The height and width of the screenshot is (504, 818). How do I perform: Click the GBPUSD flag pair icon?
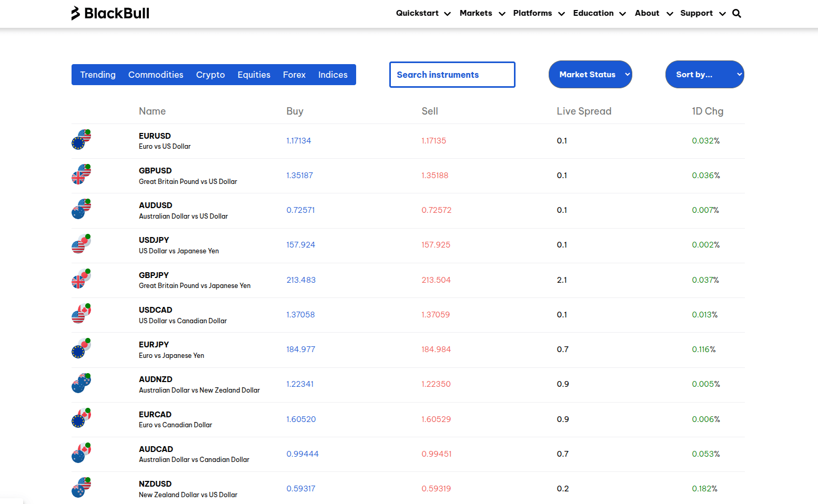(81, 174)
